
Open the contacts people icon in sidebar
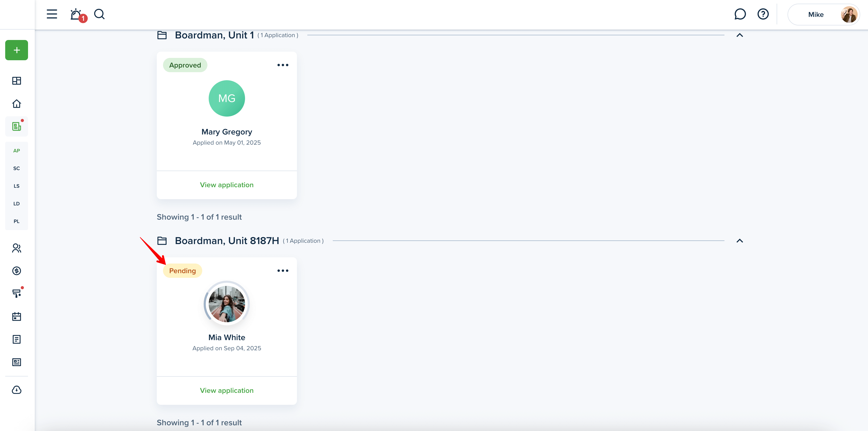coord(17,248)
